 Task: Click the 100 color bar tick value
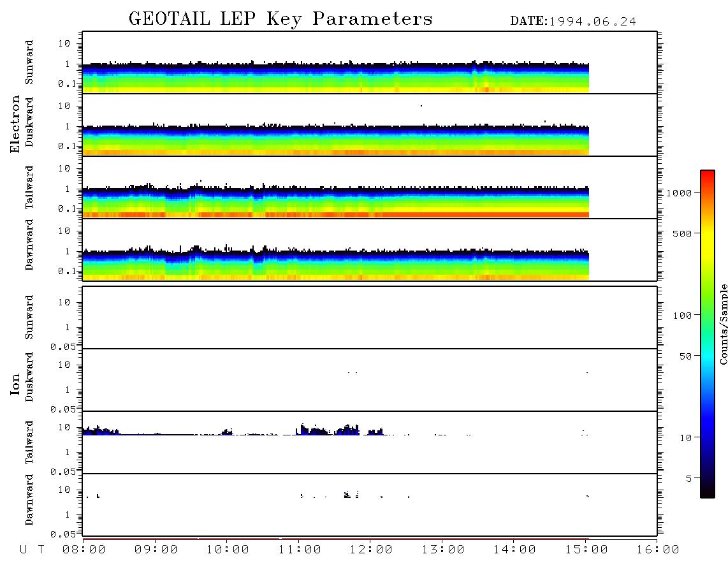pos(682,316)
